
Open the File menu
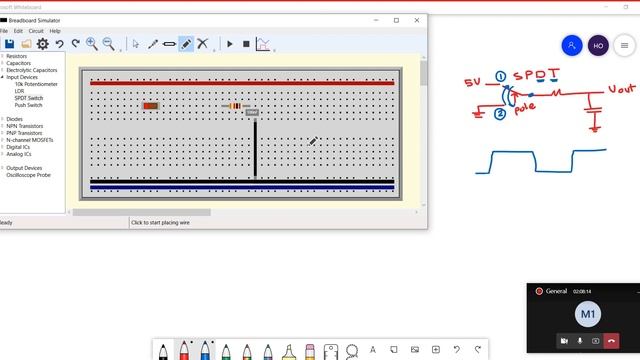pos(4,31)
